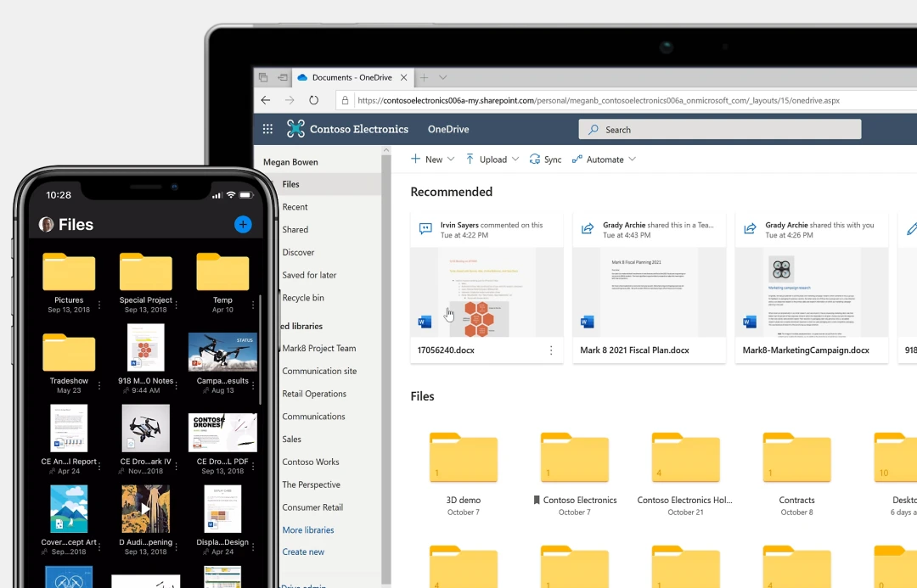
Task: Open the app launcher waffle icon
Action: click(267, 129)
